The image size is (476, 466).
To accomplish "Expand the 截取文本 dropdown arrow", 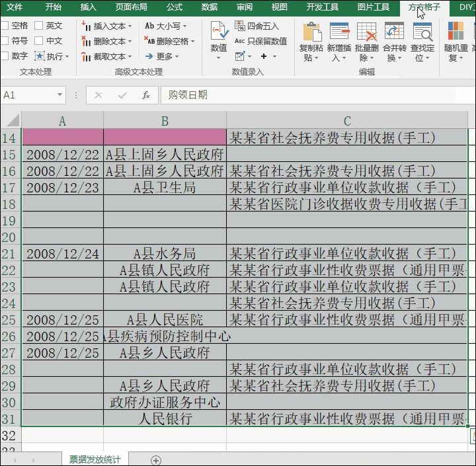I will tap(130, 56).
